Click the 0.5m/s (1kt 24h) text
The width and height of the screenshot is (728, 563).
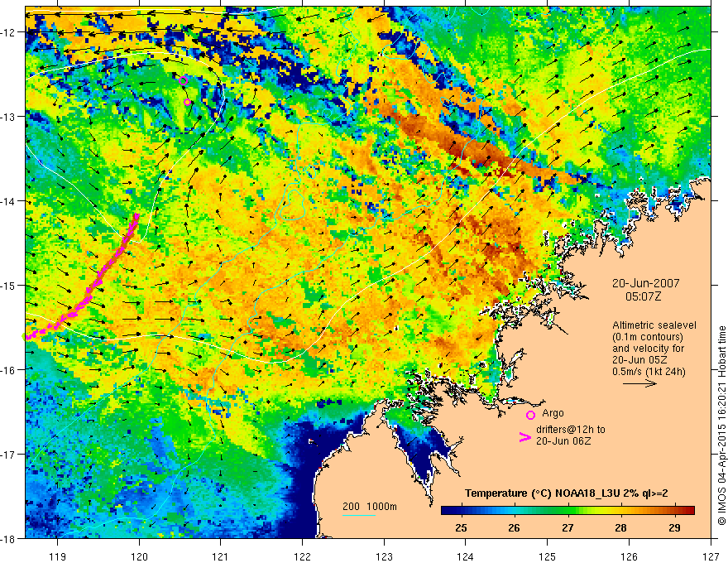click(x=649, y=372)
